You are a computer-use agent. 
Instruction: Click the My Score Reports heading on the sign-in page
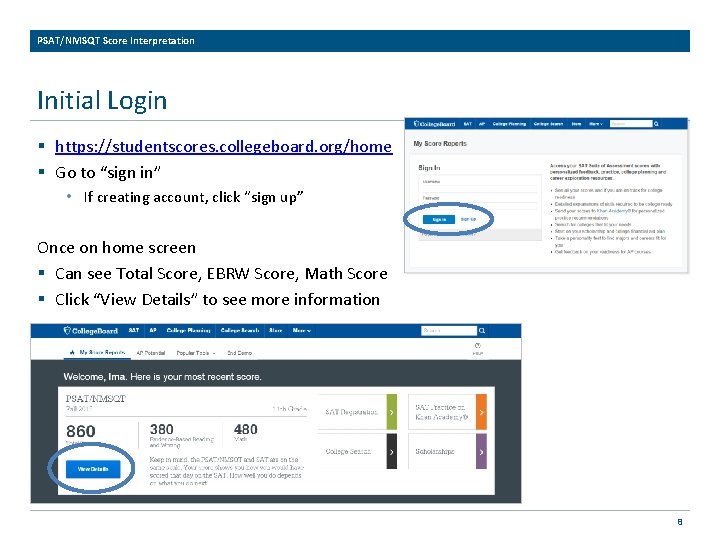tap(440, 144)
